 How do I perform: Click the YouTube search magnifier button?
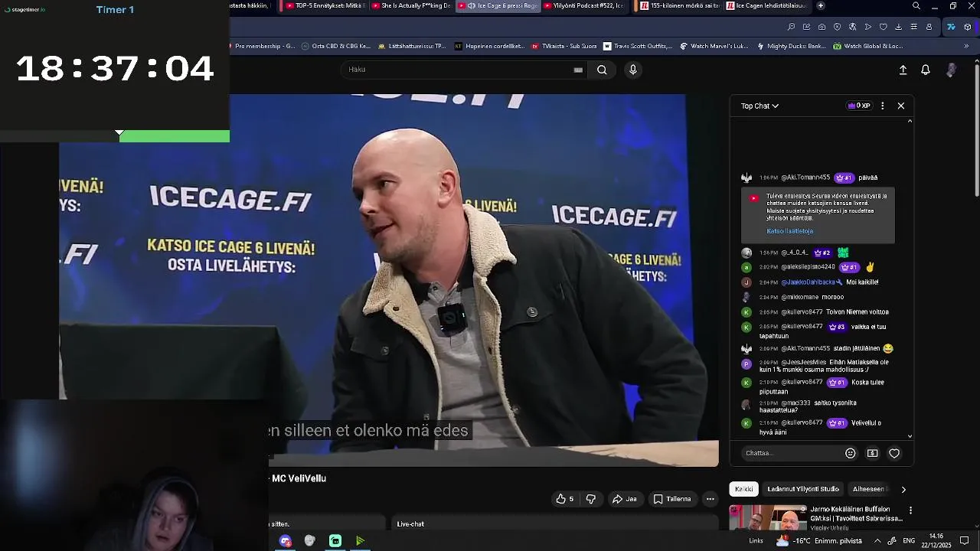tap(602, 70)
